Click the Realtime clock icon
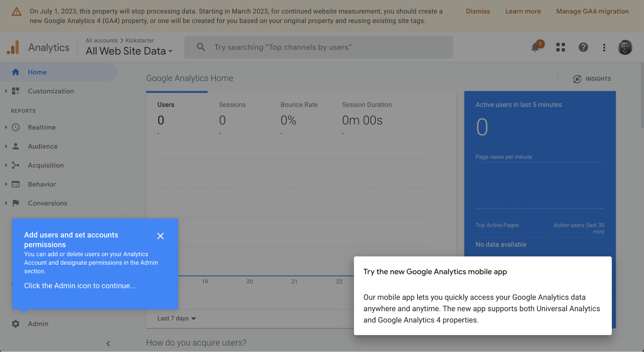The height and width of the screenshot is (352, 644). 16,127
